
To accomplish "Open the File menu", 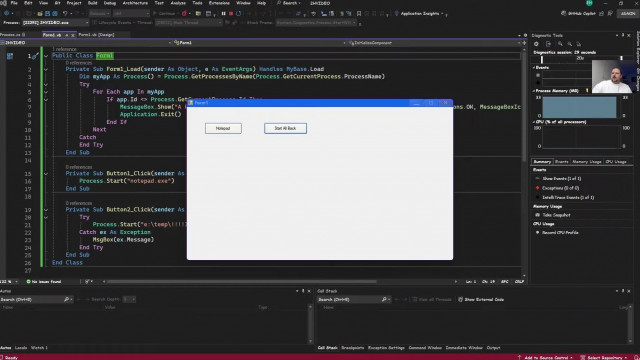I will pos(14,3).
